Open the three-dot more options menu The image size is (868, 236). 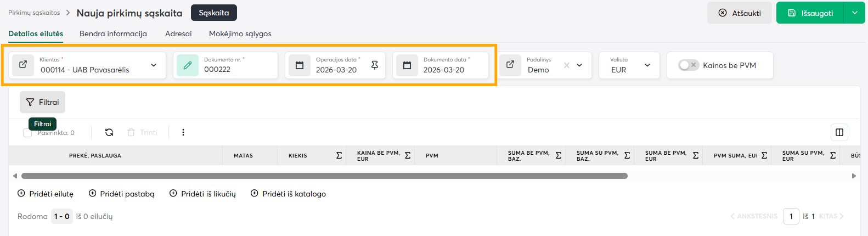tap(183, 132)
